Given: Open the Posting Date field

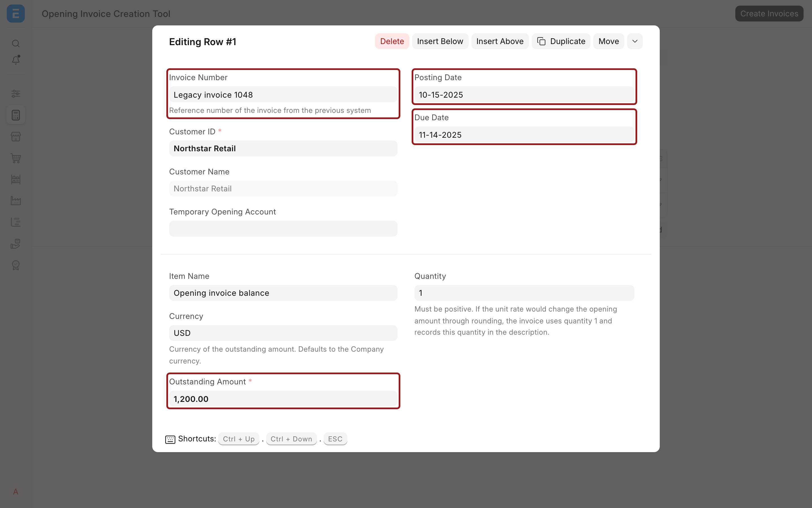Looking at the screenshot, I should point(524,95).
